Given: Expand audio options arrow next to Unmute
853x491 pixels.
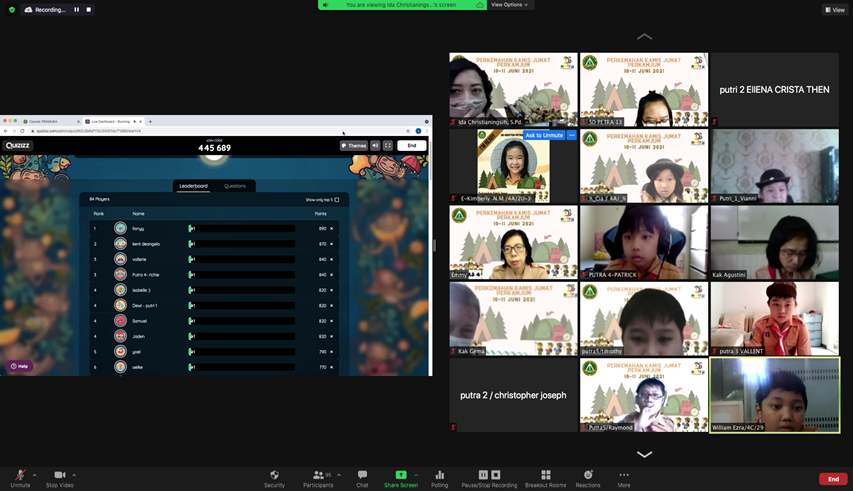Looking at the screenshot, I should pyautogui.click(x=35, y=475).
